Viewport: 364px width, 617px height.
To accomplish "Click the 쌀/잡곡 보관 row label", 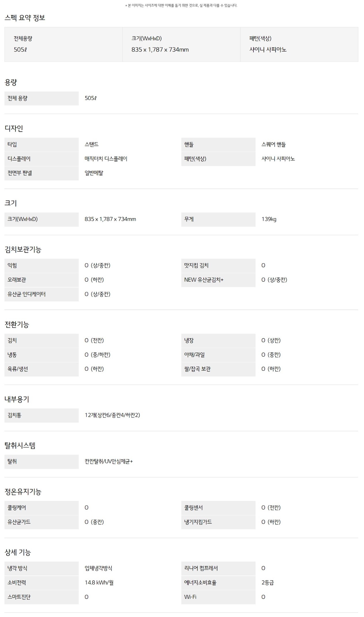I will (198, 369).
